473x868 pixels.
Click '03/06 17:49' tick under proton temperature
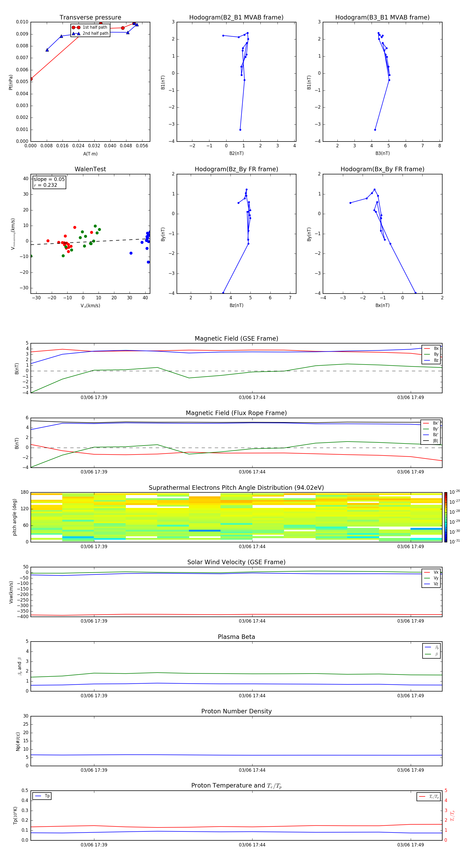[410, 845]
